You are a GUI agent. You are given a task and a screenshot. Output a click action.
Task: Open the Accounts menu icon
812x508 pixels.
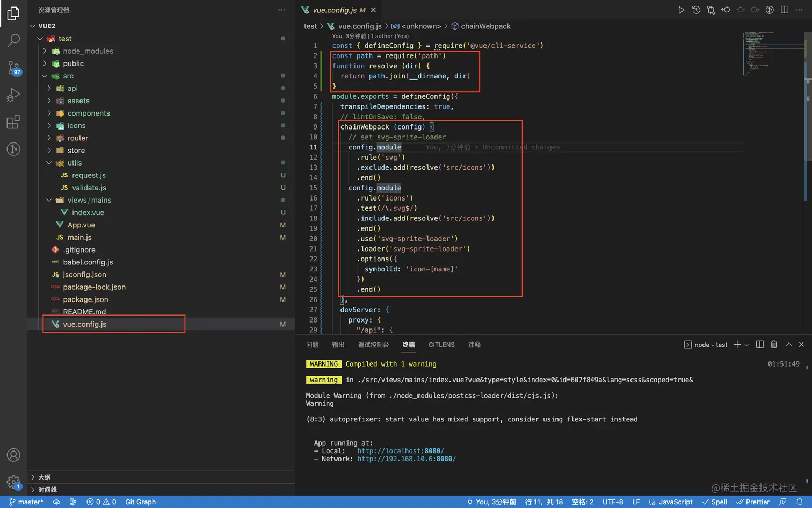click(13, 455)
